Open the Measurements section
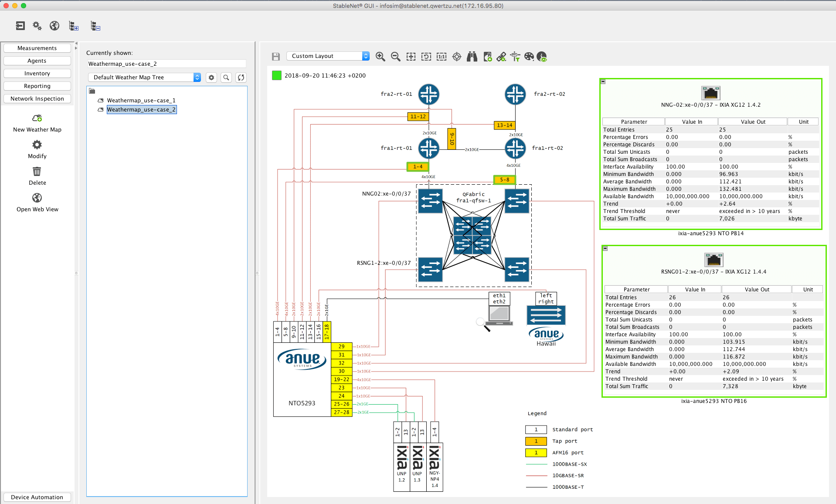 [37, 48]
